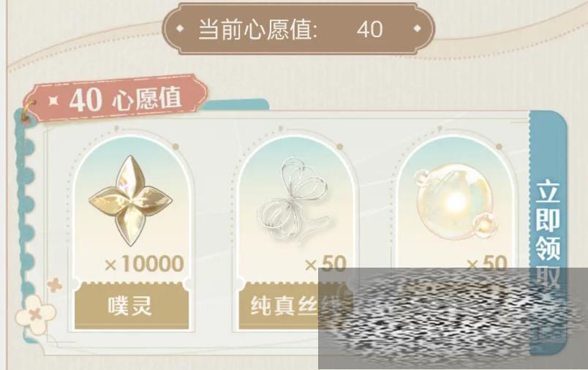Click the left diamond on the 当前心愿值 banner
The image size is (588, 370).
(180, 28)
